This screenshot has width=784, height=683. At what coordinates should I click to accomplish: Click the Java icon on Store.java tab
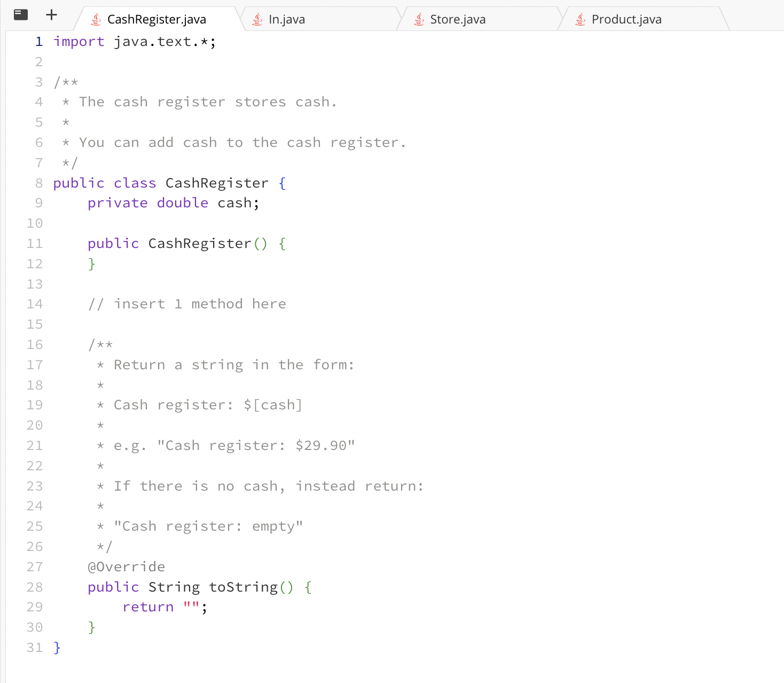(x=419, y=18)
